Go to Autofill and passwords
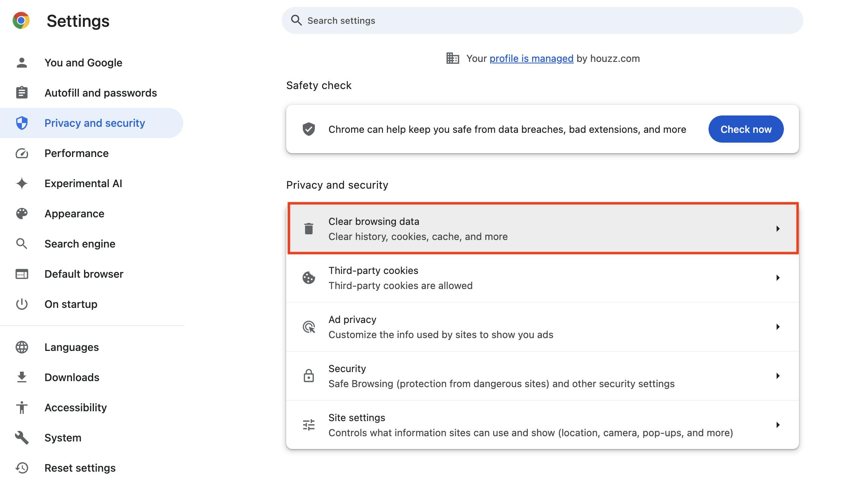 (x=92, y=93)
